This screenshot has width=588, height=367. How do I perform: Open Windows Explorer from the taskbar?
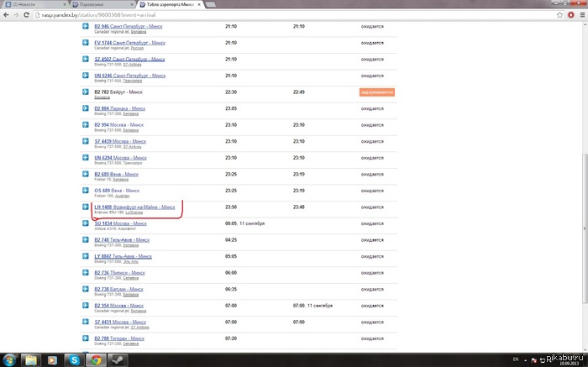point(31,360)
